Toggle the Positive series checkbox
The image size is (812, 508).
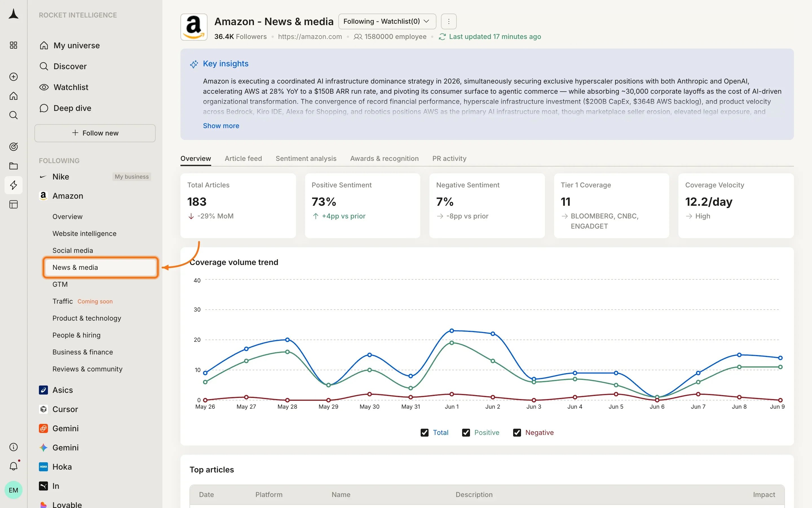click(466, 433)
